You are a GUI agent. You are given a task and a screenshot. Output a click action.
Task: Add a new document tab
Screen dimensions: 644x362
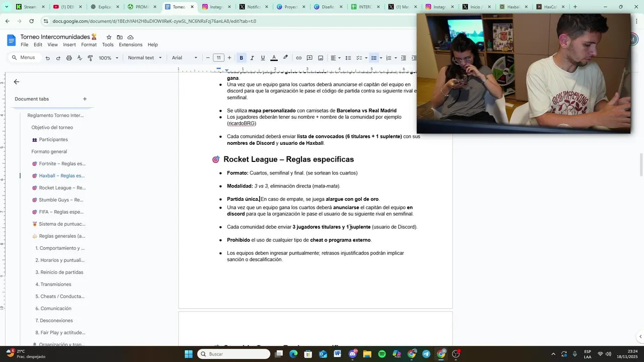[85, 99]
